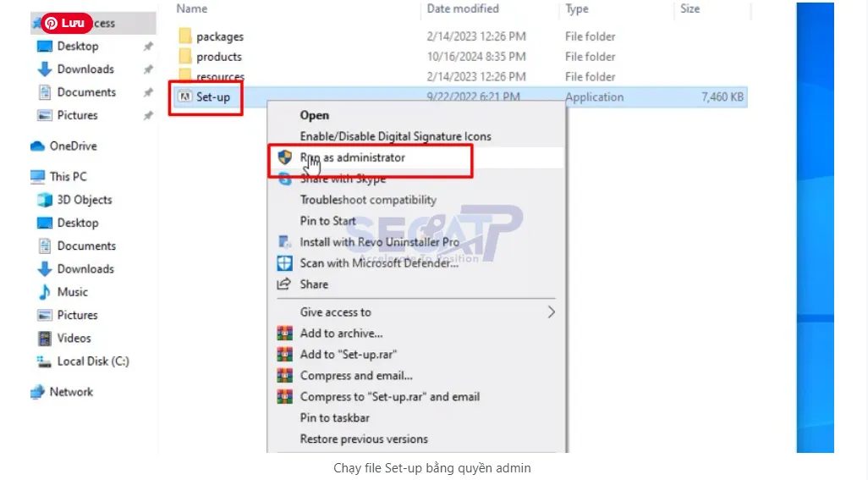Sort by the Date modified column header
Screen dimensions: 868x480
pyautogui.click(x=463, y=8)
